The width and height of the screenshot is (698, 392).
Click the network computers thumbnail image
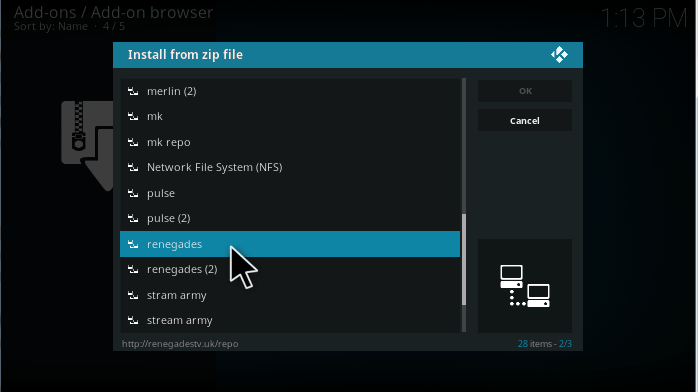(525, 286)
